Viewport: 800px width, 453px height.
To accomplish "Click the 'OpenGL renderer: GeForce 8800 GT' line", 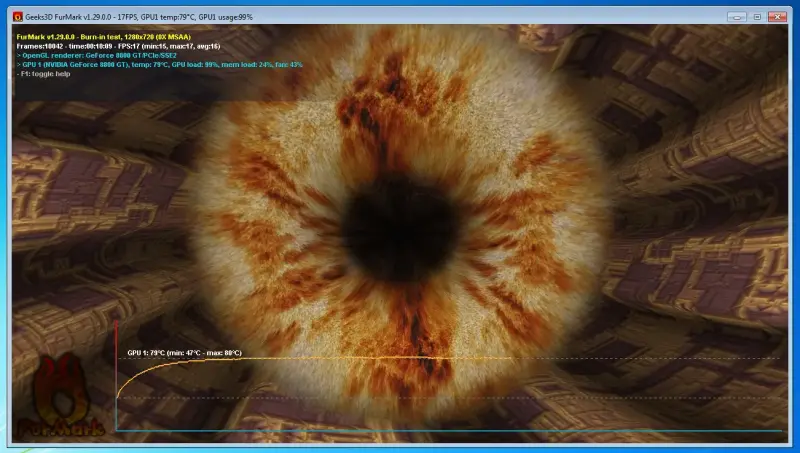I will coord(97,55).
